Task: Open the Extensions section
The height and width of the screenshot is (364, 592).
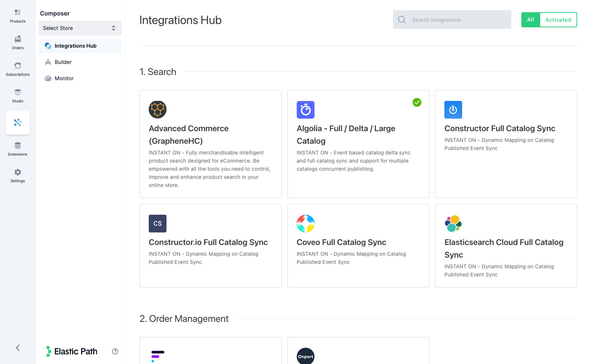Action: click(17, 149)
